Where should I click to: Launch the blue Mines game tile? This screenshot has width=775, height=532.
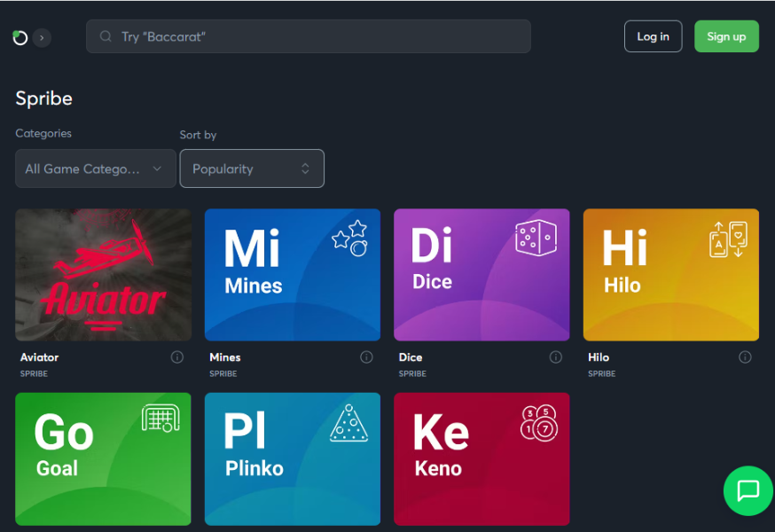(293, 275)
